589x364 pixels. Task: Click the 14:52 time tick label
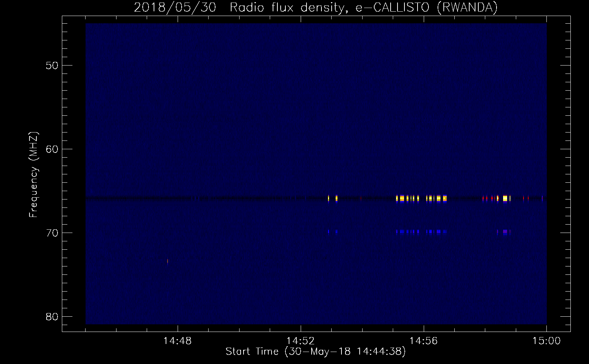point(301,341)
